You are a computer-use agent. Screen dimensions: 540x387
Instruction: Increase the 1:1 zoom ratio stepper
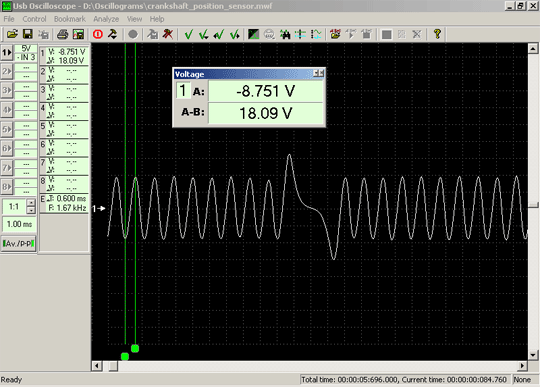pyautogui.click(x=31, y=203)
